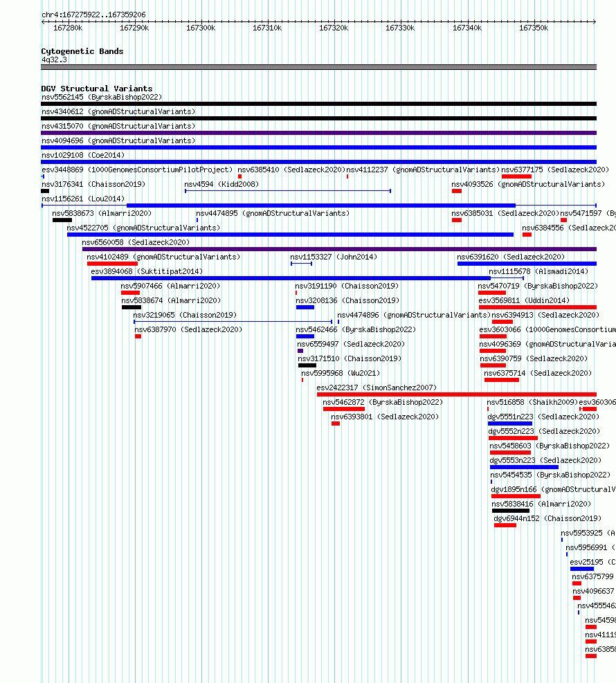Click the nsv5838674 (Almarri2020) label
The height and width of the screenshot is (683, 616).
pyautogui.click(x=171, y=300)
